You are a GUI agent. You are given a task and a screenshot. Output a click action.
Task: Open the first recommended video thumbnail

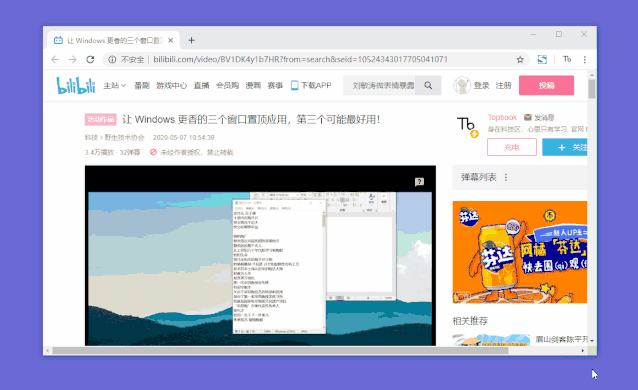[491, 340]
